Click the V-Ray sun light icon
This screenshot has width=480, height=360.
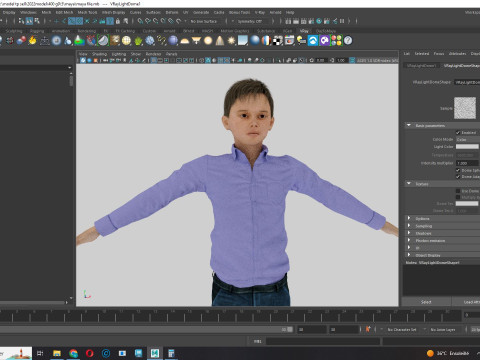pos(231,41)
